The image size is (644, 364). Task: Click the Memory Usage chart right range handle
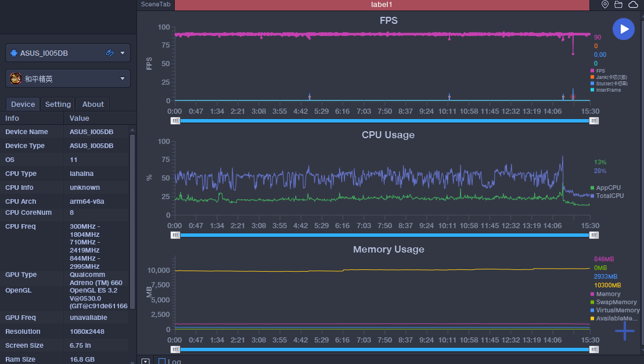tap(594, 349)
